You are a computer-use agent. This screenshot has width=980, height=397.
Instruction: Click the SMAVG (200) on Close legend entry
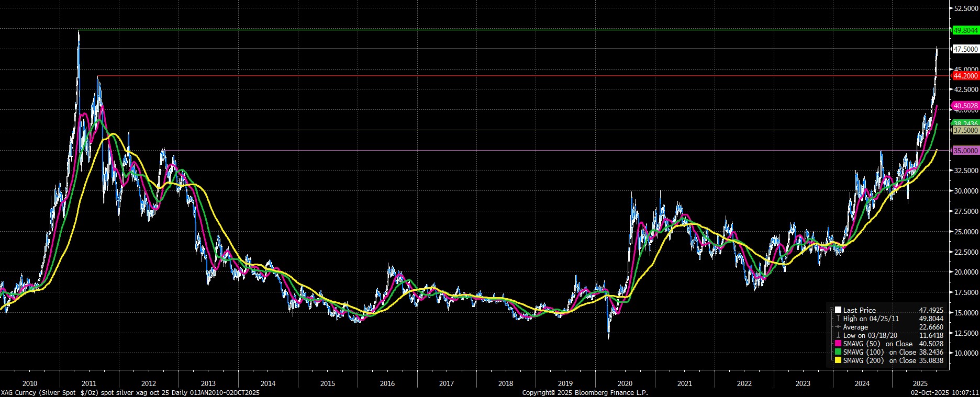pyautogui.click(x=879, y=361)
